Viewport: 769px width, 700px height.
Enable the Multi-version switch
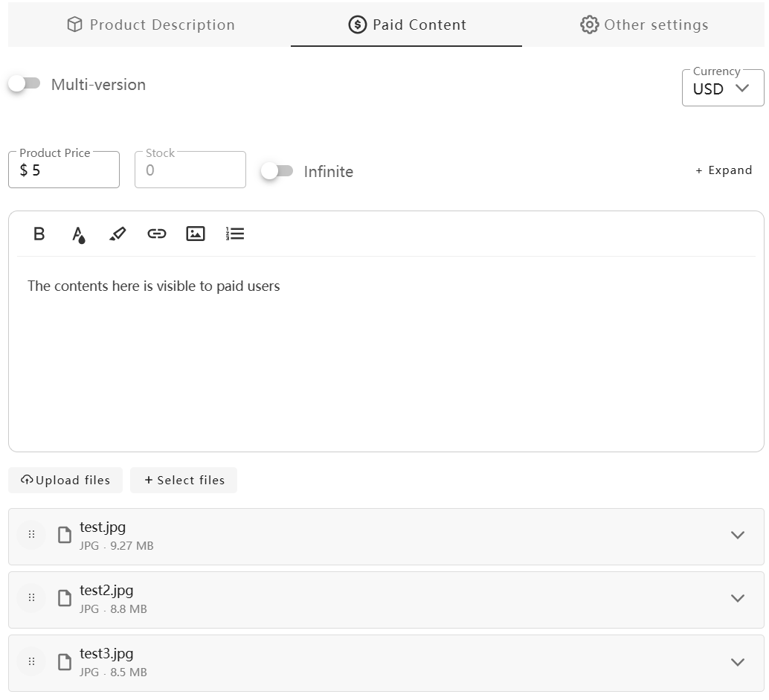[25, 84]
